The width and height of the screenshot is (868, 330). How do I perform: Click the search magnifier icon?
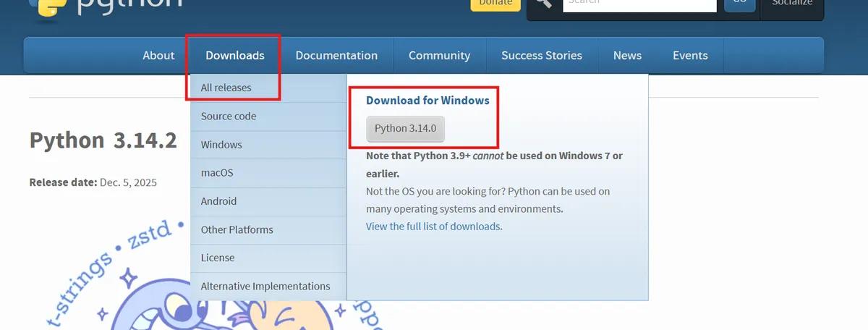[544, 4]
